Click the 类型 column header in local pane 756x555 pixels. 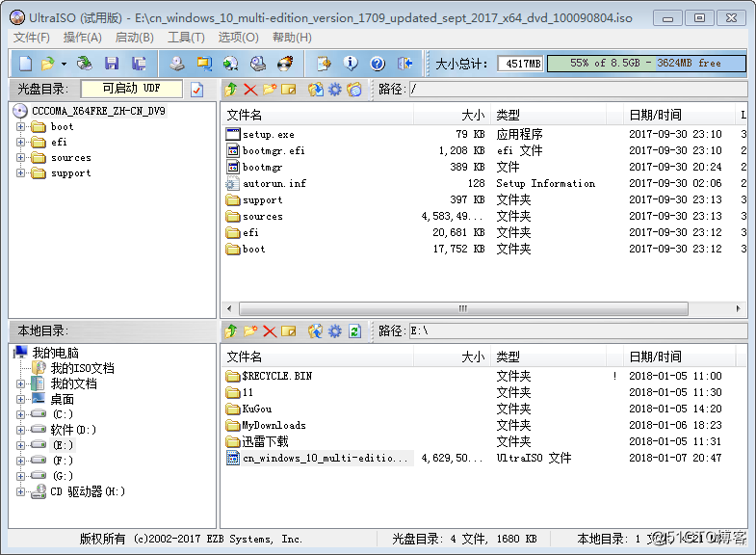coord(548,357)
